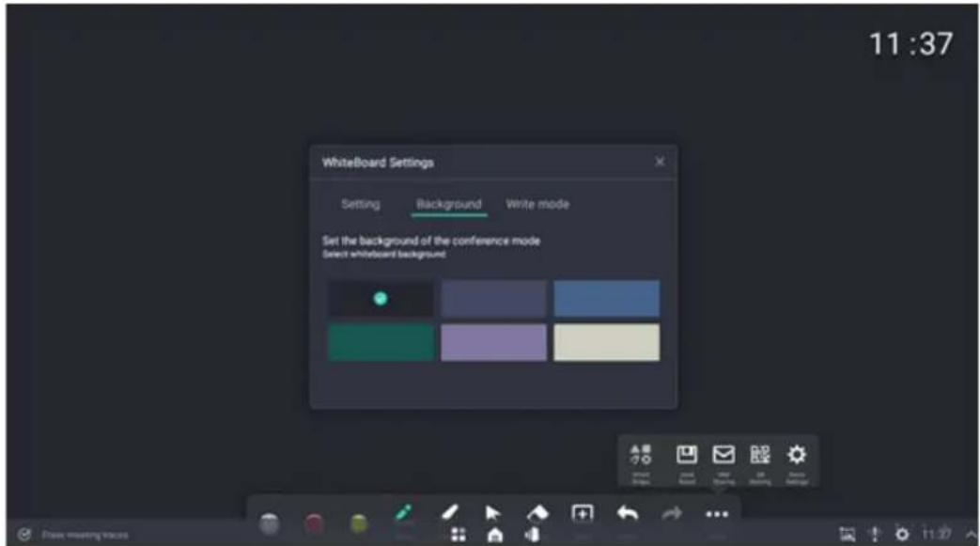Select the red pen color button
This screenshot has width=980, height=546.
click(x=315, y=523)
